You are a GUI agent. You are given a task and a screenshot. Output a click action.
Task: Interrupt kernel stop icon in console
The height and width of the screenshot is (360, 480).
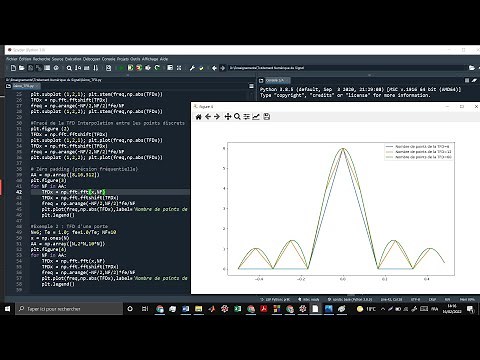467,80
